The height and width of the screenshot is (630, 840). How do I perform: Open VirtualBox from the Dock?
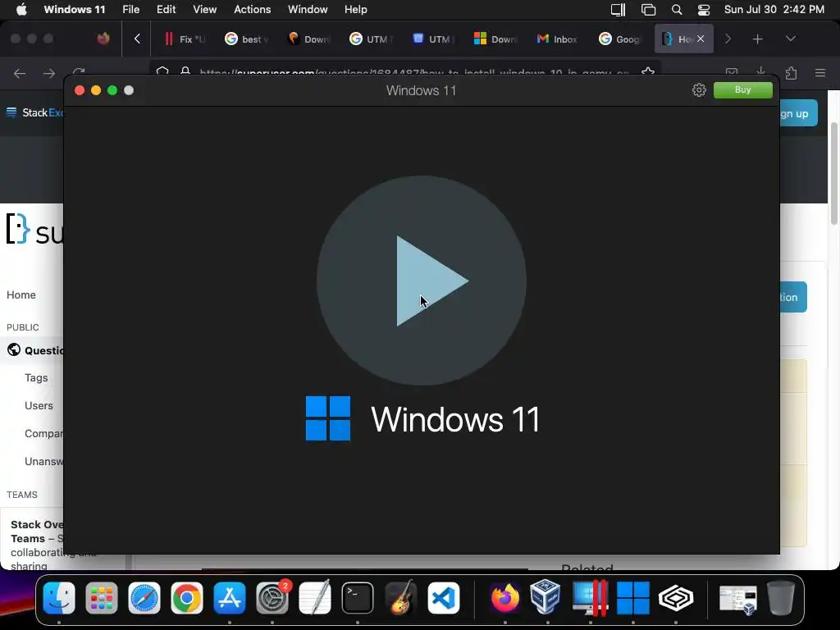pos(547,598)
